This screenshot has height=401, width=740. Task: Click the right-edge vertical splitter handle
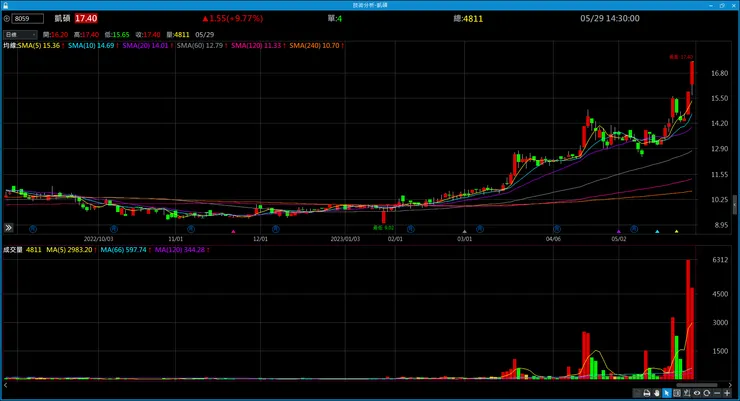(x=735, y=205)
